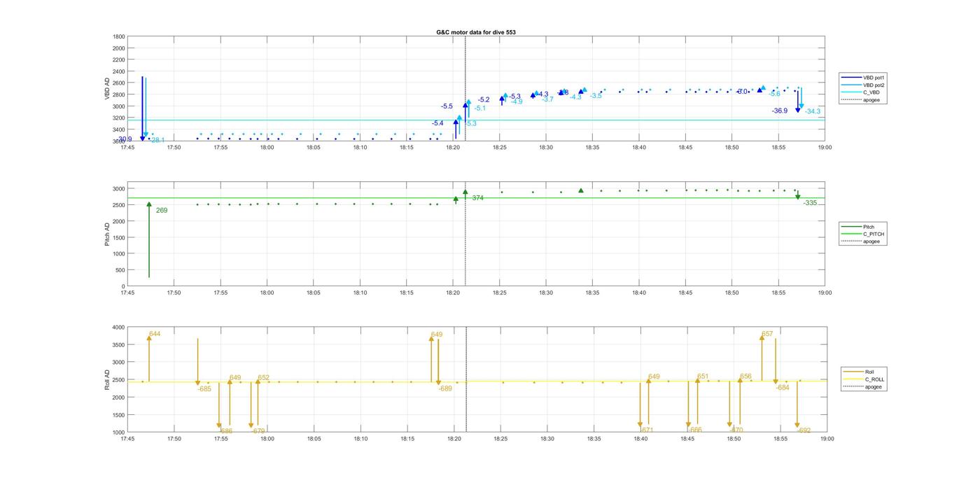Click the '644' roll data label

pos(155,334)
